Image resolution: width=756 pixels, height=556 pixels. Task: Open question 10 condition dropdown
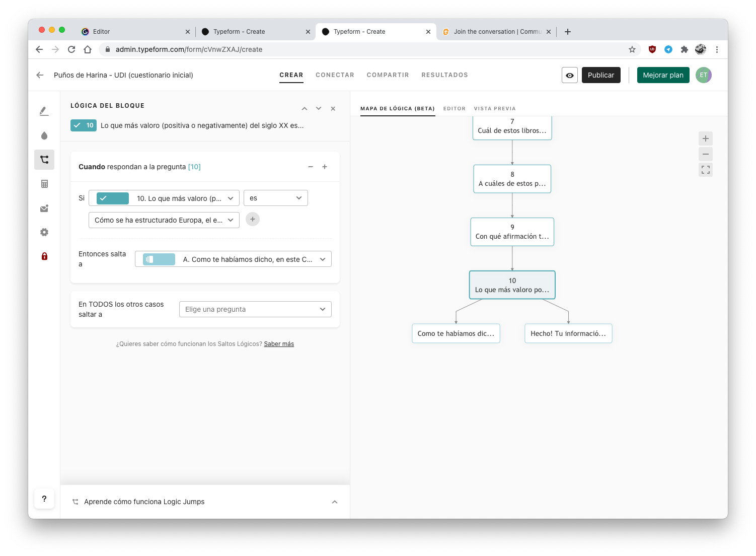click(164, 198)
